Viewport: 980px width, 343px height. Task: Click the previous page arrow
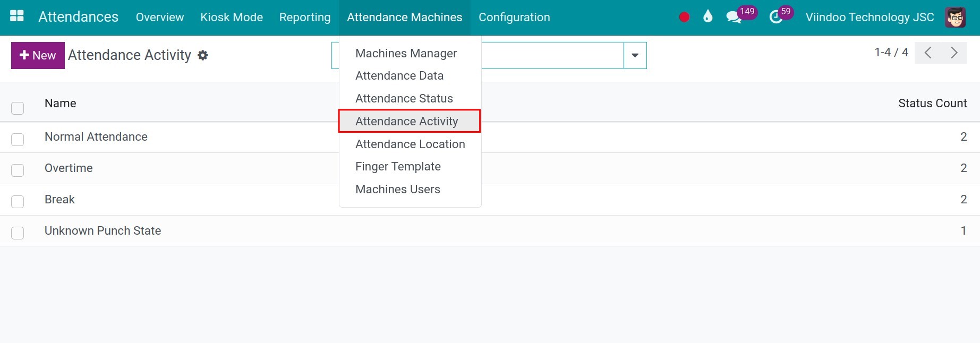coord(927,53)
